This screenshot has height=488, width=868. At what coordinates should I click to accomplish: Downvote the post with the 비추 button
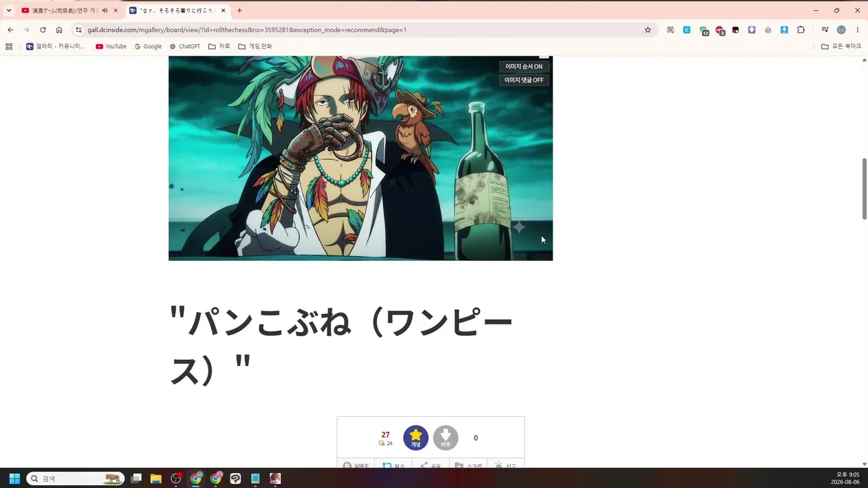[446, 438]
